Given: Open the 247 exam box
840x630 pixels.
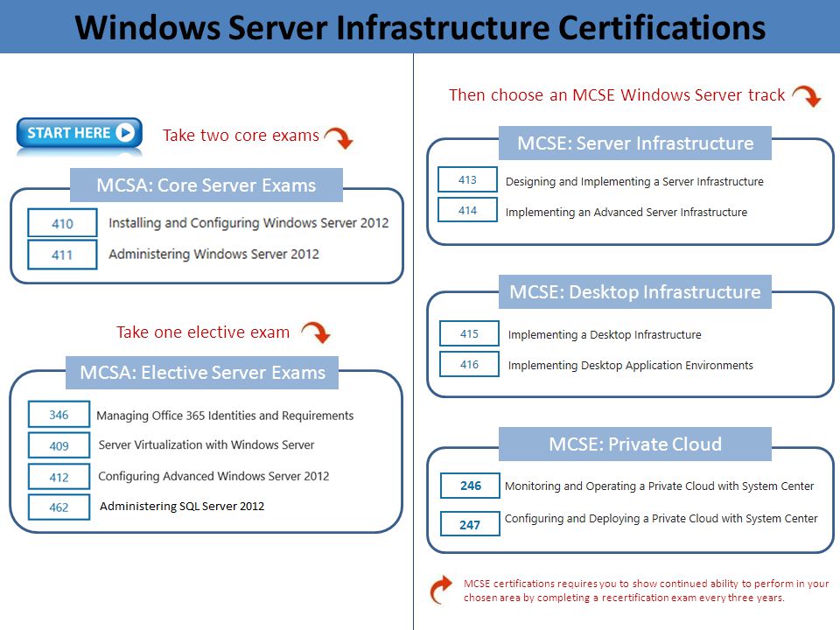Looking at the screenshot, I should pyautogui.click(x=471, y=524).
